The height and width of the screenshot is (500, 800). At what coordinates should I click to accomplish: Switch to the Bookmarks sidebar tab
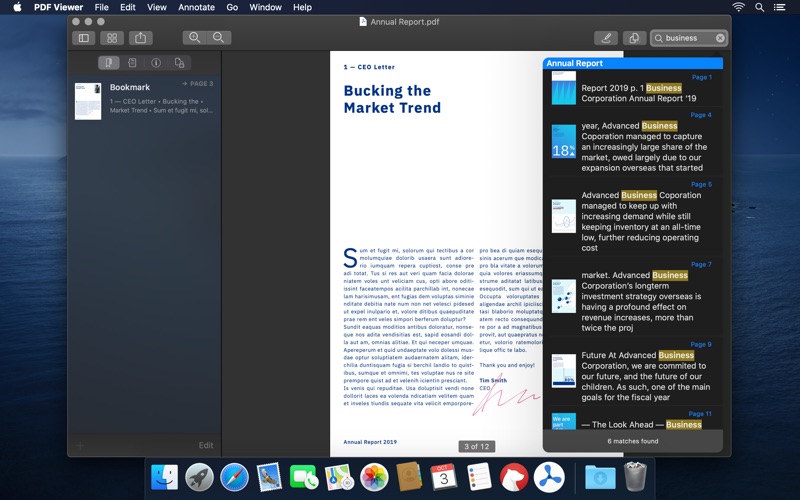pos(108,63)
